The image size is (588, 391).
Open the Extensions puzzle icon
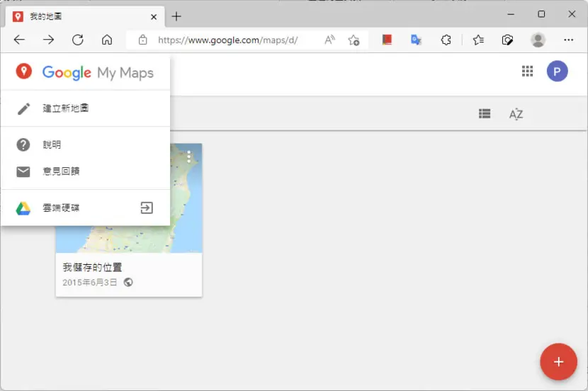point(446,40)
